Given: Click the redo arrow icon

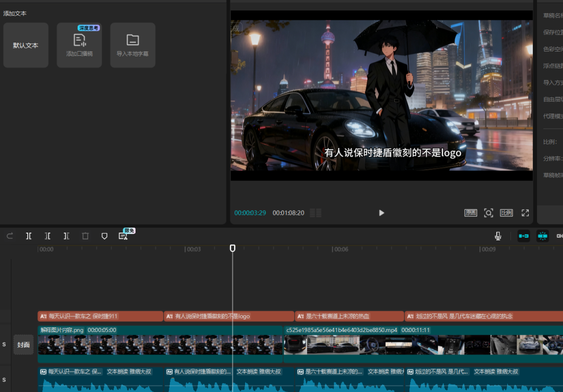Looking at the screenshot, I should pyautogui.click(x=10, y=236).
